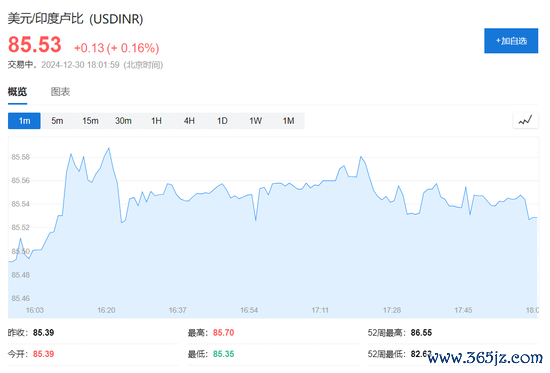Switch chart to 30m interval

[123, 121]
